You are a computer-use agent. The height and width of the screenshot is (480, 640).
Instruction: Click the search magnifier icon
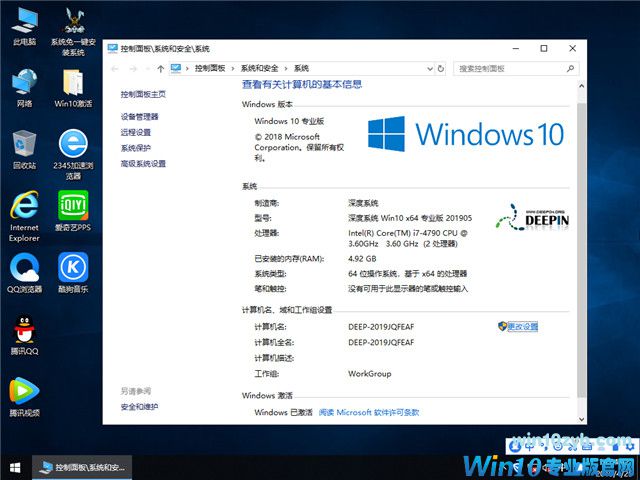(571, 69)
